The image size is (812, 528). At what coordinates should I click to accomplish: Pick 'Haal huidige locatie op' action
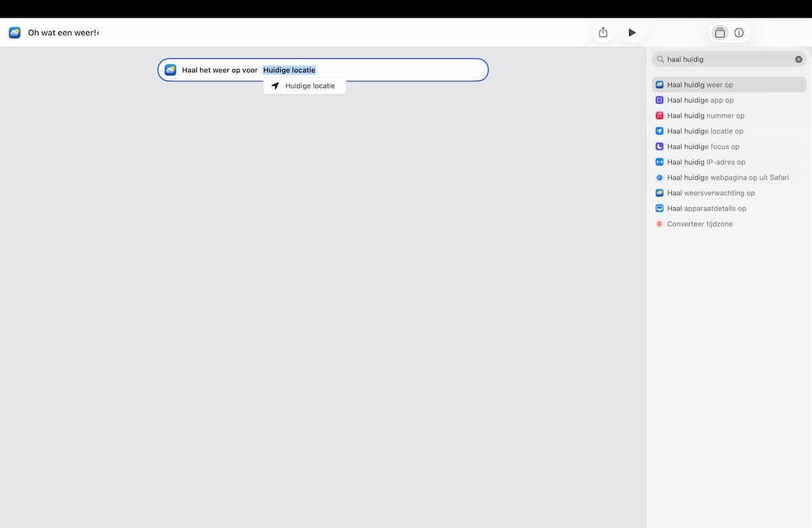pyautogui.click(x=729, y=131)
